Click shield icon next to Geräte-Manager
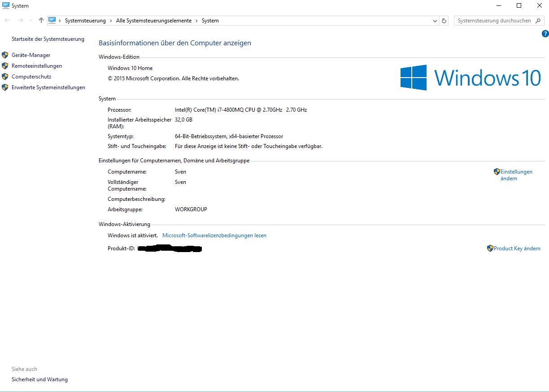Viewport: 549px width, 392px height. [5, 55]
